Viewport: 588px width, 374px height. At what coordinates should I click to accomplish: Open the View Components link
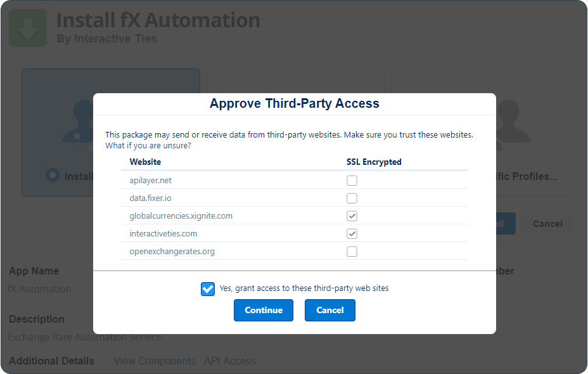click(x=155, y=361)
